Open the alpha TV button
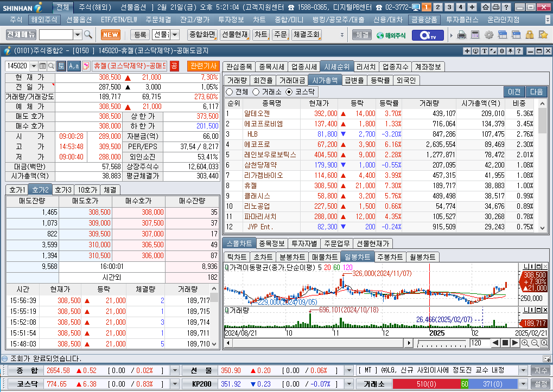The image size is (553, 392). [428, 35]
